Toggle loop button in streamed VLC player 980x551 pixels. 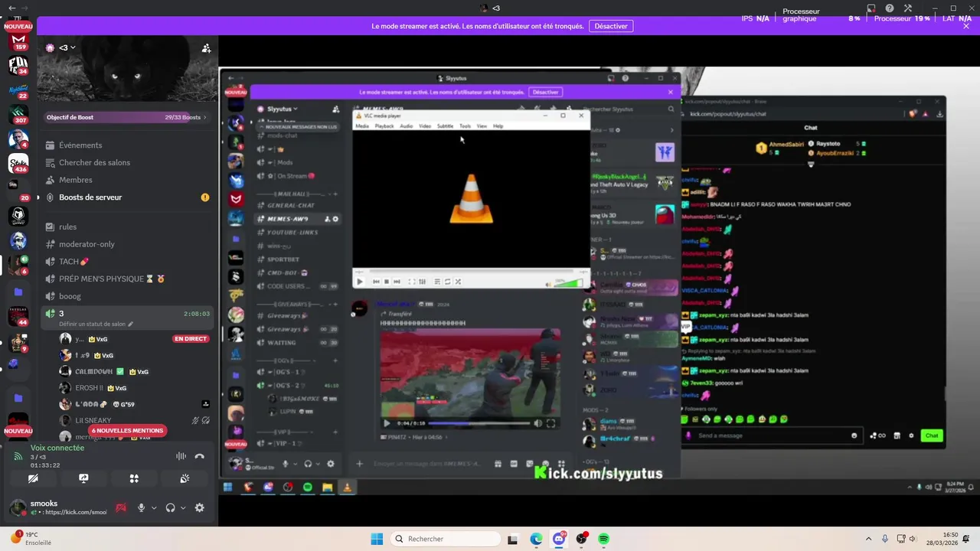click(x=448, y=282)
